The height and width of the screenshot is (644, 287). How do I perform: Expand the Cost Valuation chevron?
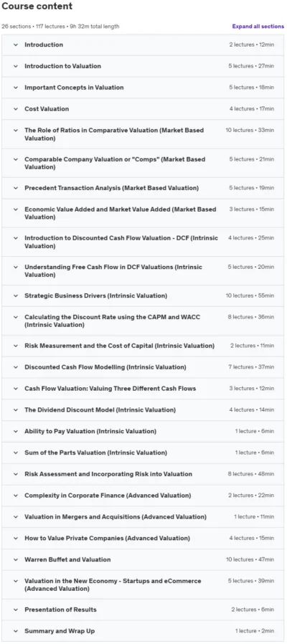(x=16, y=109)
